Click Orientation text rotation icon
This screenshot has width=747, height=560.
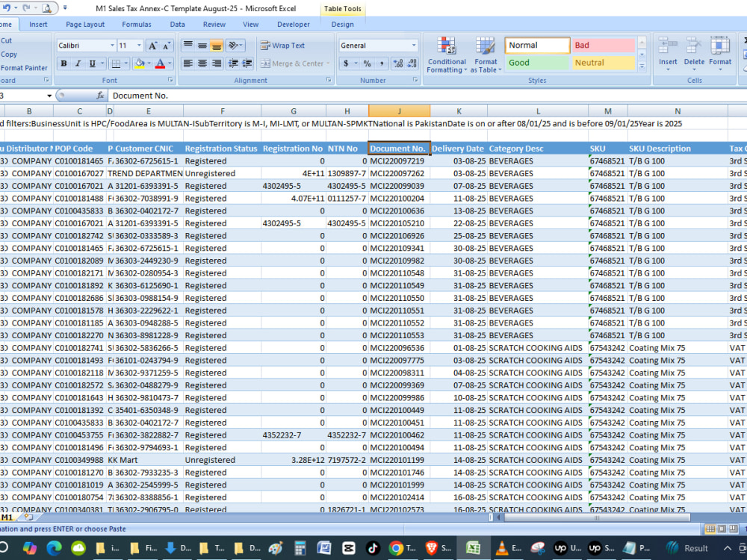(x=235, y=46)
